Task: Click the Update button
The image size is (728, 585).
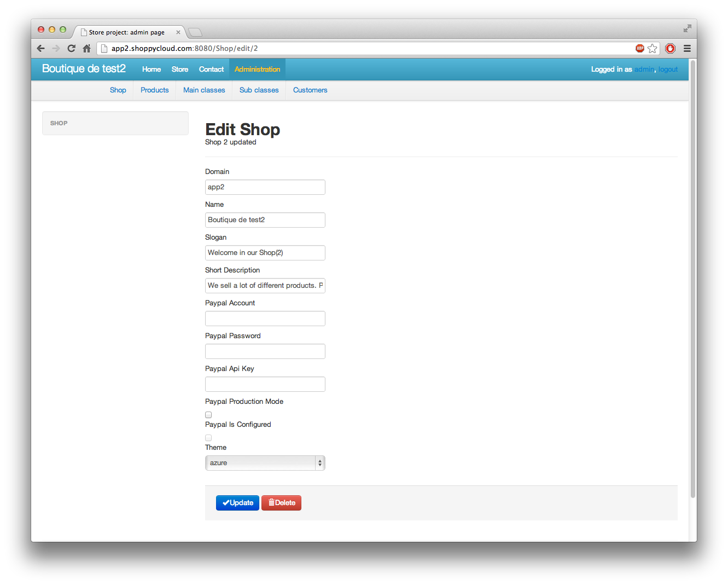Action: tap(237, 502)
